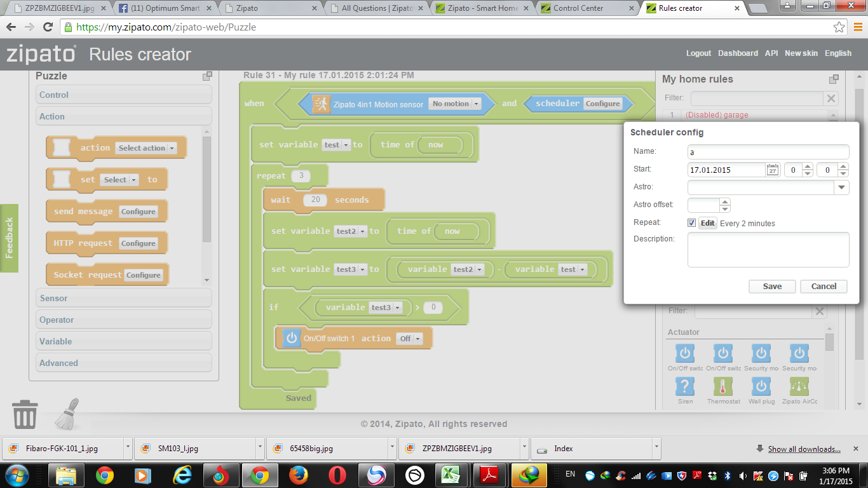Open Firefox from the taskbar
868x488 pixels.
point(297,475)
